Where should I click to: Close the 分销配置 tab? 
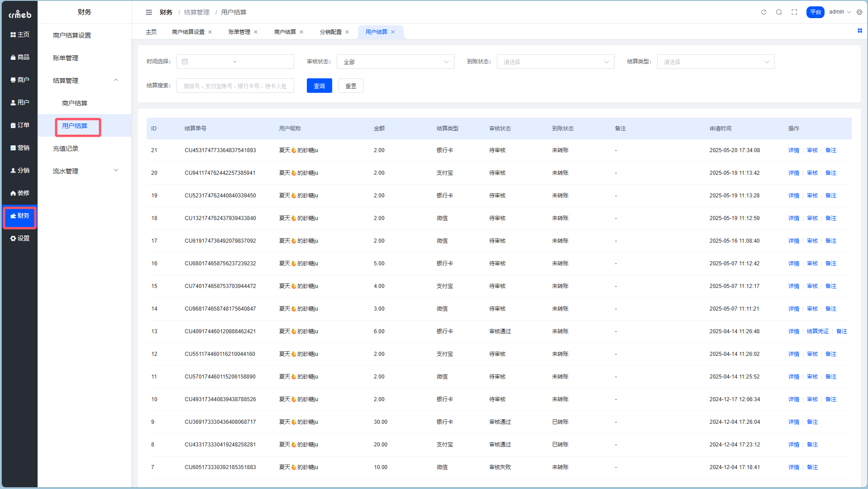(347, 32)
